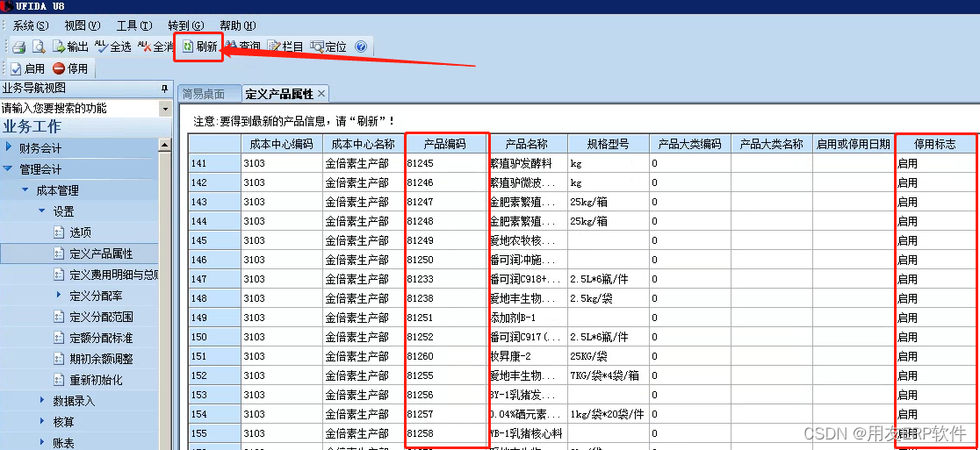Image resolution: width=980 pixels, height=450 pixels.
Task: Click in the function search input field
Action: (80, 109)
